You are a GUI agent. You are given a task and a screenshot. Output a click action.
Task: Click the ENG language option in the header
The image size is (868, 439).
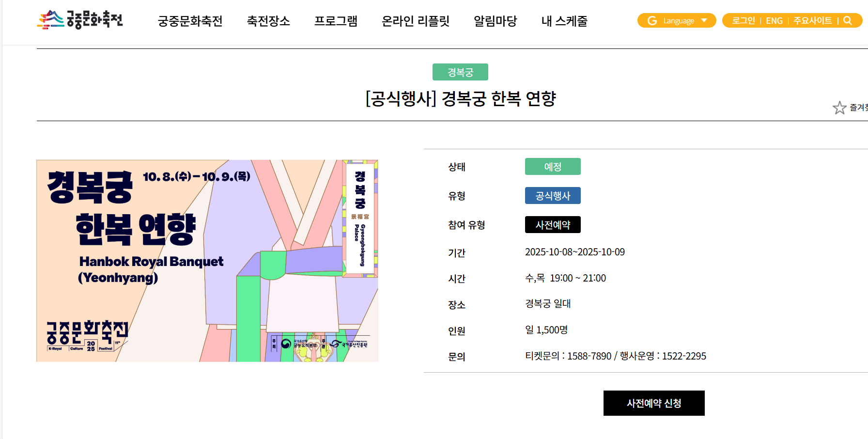(x=774, y=20)
